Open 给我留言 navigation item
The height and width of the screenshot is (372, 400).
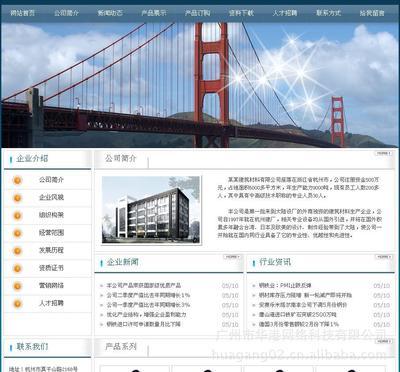pyautogui.click(x=372, y=13)
